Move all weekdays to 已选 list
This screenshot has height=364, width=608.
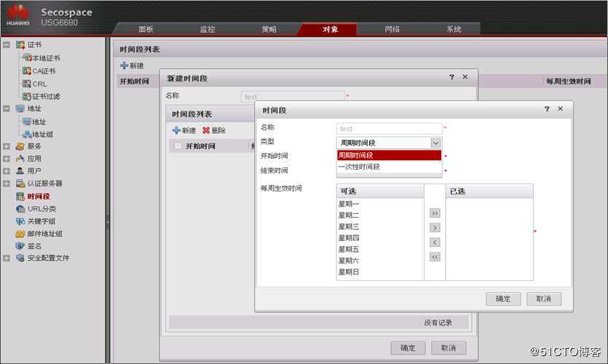[x=435, y=213]
